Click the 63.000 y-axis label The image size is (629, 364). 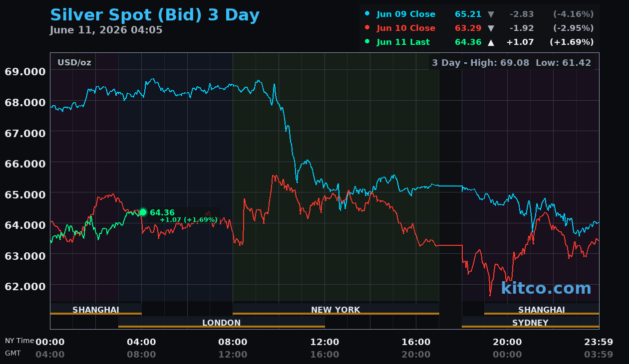25,255
